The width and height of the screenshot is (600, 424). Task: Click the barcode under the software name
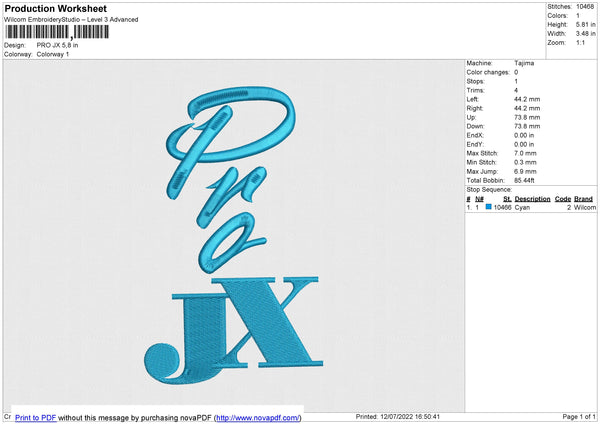click(x=57, y=32)
